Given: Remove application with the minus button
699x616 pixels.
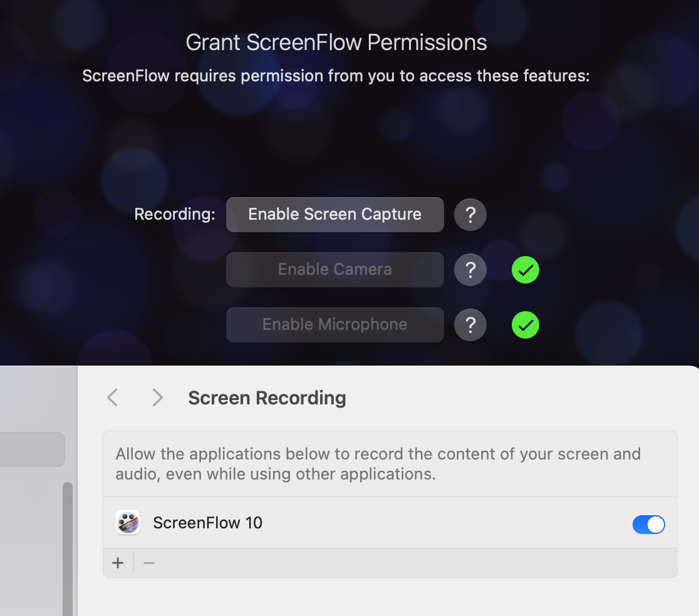Looking at the screenshot, I should point(149,563).
